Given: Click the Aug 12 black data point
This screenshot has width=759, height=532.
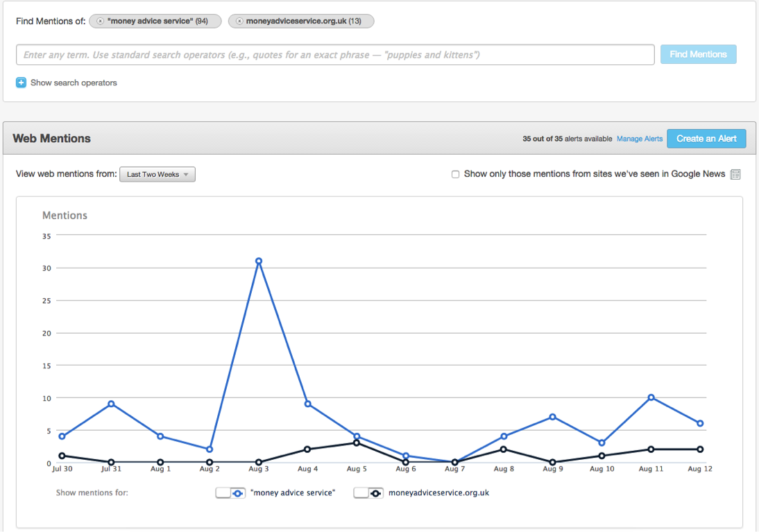Looking at the screenshot, I should [700, 449].
